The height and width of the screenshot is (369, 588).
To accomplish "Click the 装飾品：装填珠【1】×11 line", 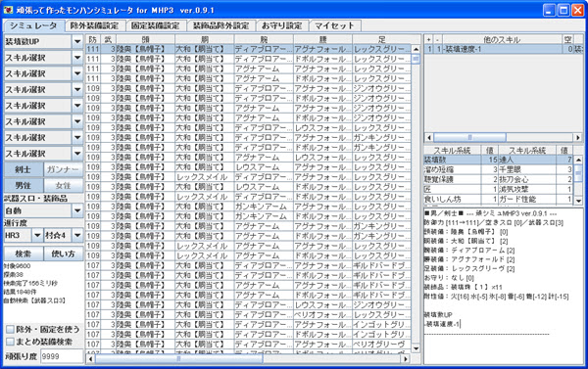I will (464, 287).
